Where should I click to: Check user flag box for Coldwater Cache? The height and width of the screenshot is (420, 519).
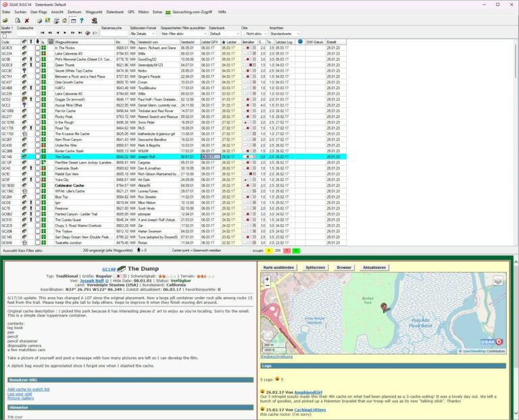coord(38,186)
